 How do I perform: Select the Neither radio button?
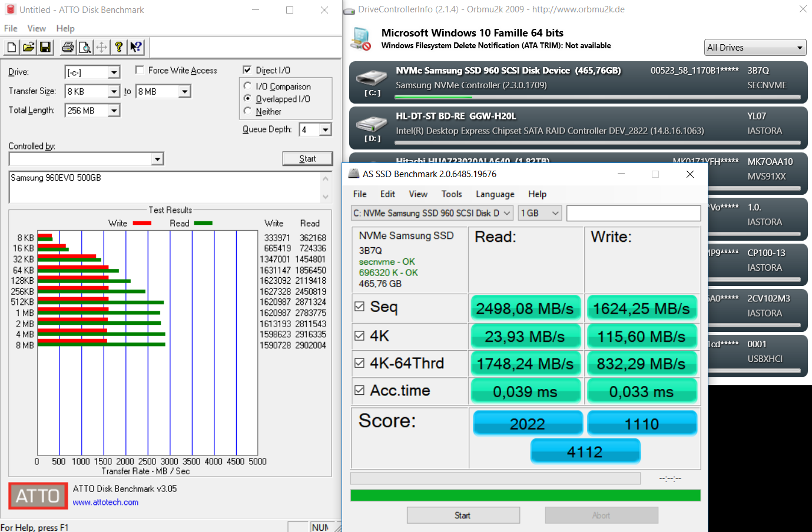(x=247, y=111)
